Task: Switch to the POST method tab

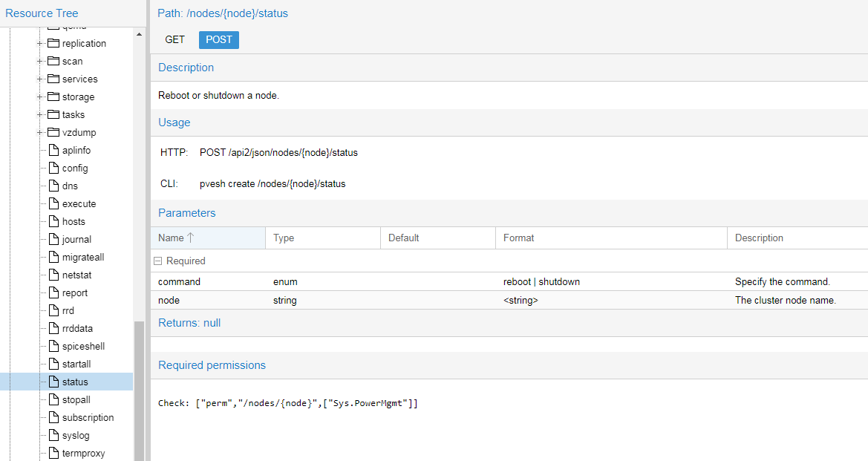Action: click(218, 40)
